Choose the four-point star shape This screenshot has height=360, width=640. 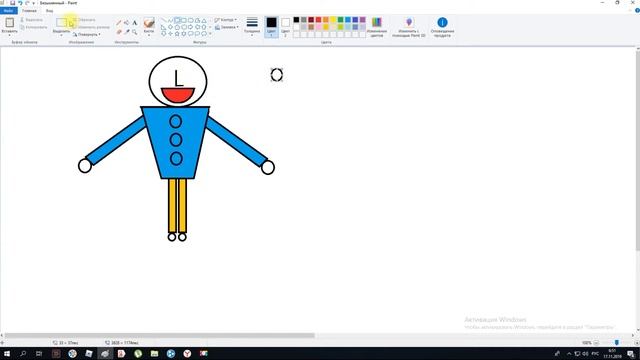coord(170,33)
